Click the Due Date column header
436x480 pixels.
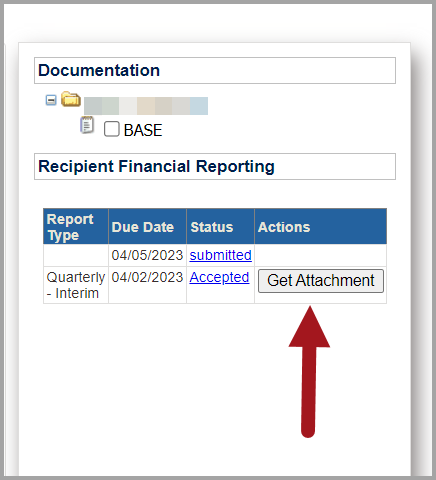(147, 227)
